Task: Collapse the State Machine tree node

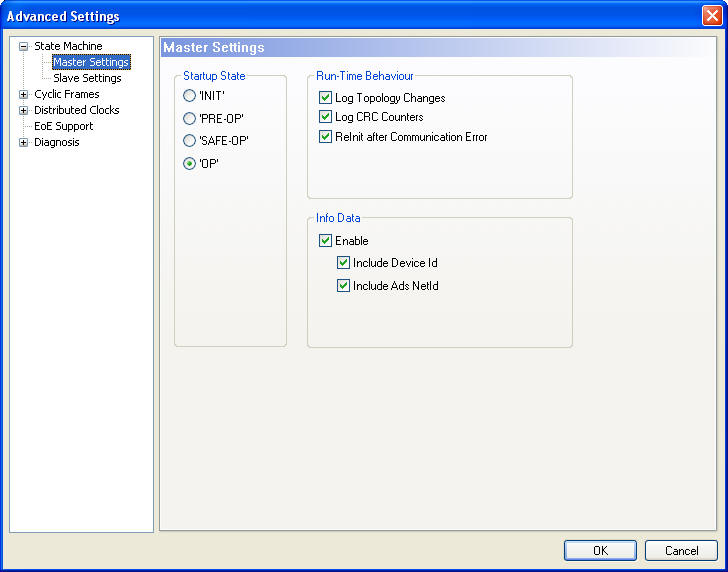Action: 24,46
